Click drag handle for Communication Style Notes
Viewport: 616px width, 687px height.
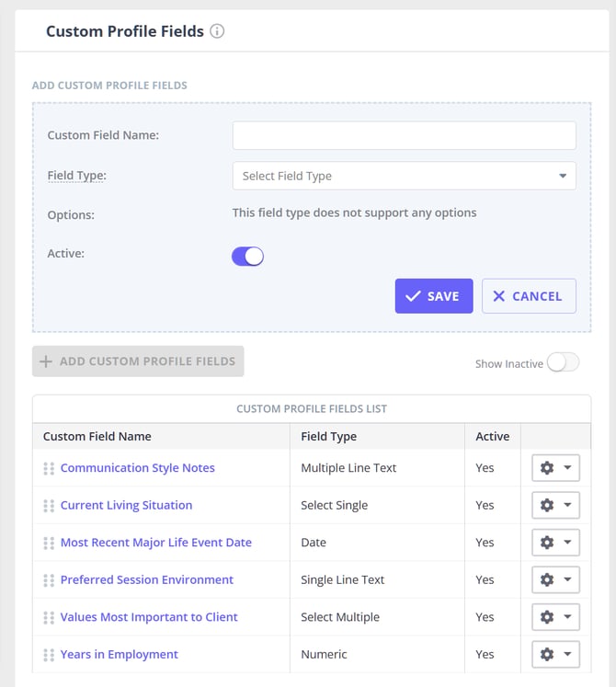[x=49, y=468]
